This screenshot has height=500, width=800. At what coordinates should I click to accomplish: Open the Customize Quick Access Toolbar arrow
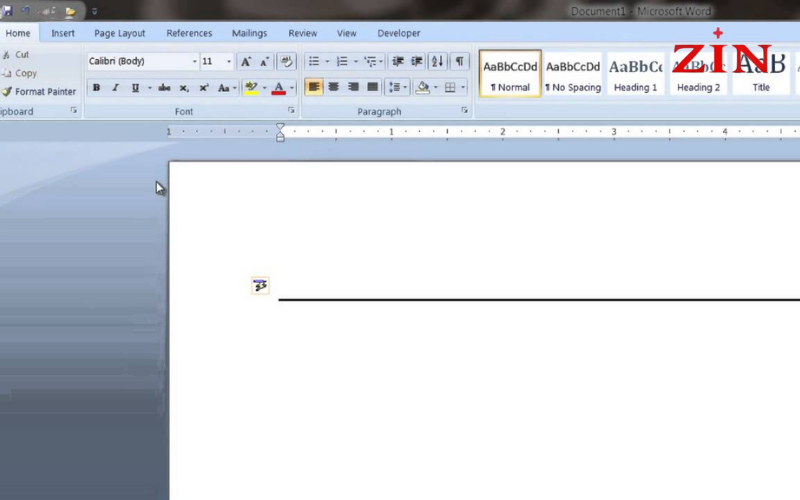94,11
